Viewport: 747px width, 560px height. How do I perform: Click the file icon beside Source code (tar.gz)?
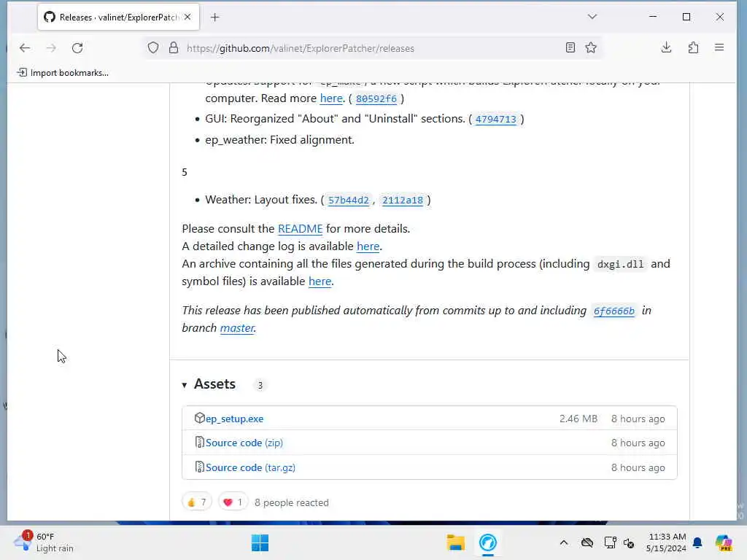click(200, 467)
